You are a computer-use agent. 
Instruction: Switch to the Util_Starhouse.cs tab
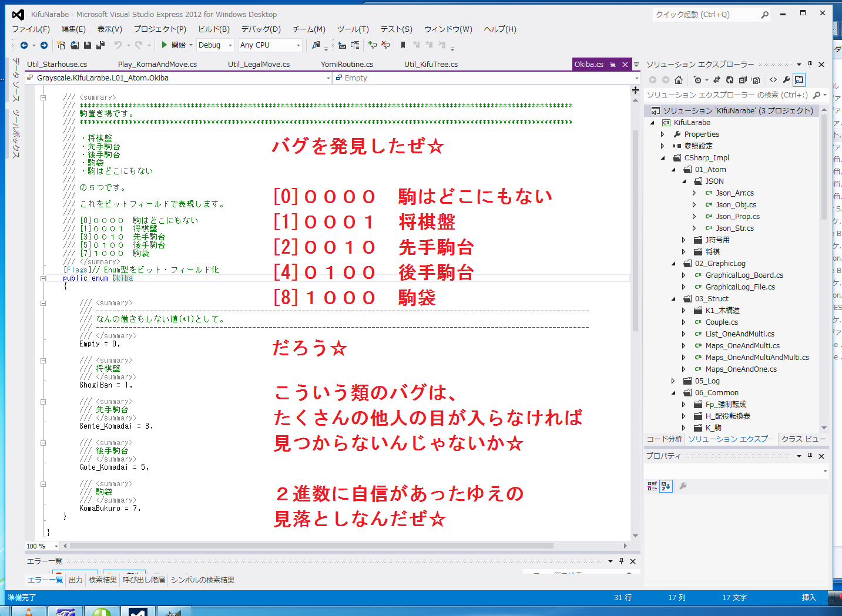(57, 65)
